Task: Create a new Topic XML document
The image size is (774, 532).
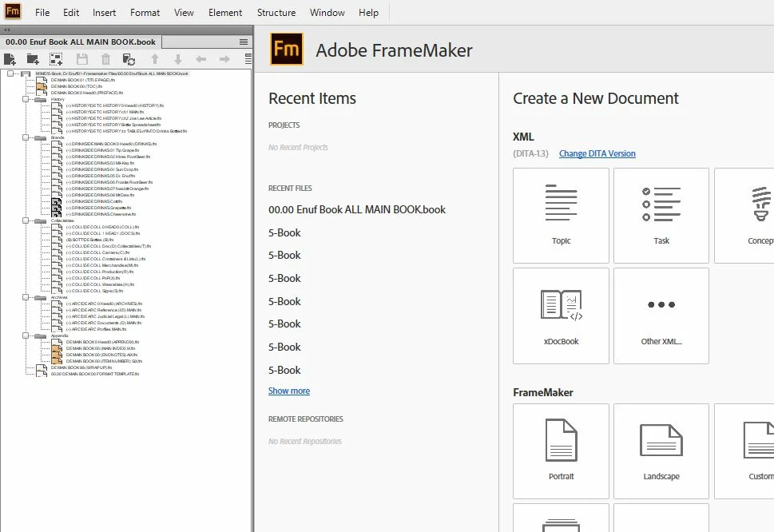Action: [561, 216]
